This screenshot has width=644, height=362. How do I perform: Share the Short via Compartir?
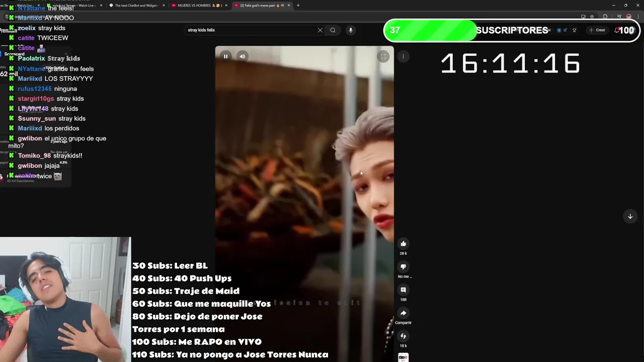pyautogui.click(x=403, y=313)
